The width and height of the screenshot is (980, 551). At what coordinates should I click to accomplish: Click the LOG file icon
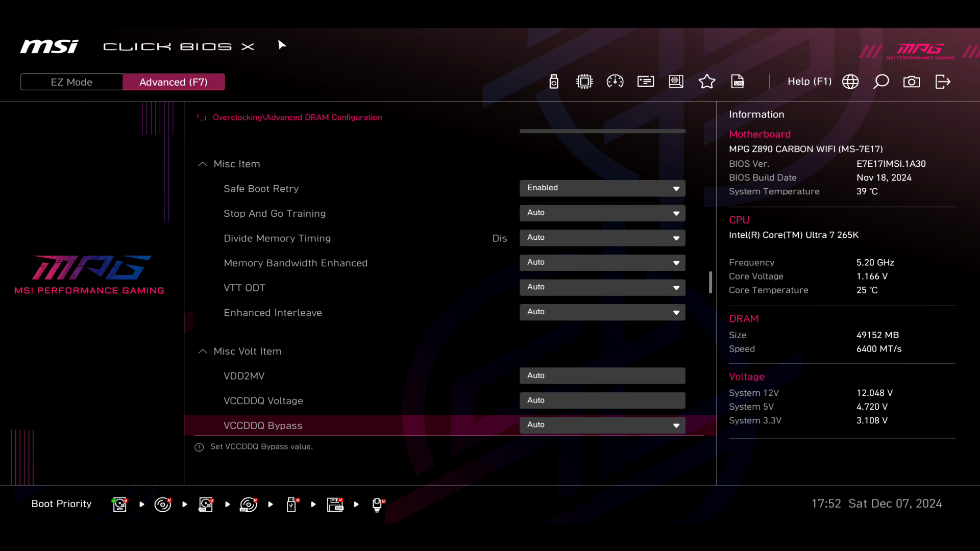click(x=738, y=82)
